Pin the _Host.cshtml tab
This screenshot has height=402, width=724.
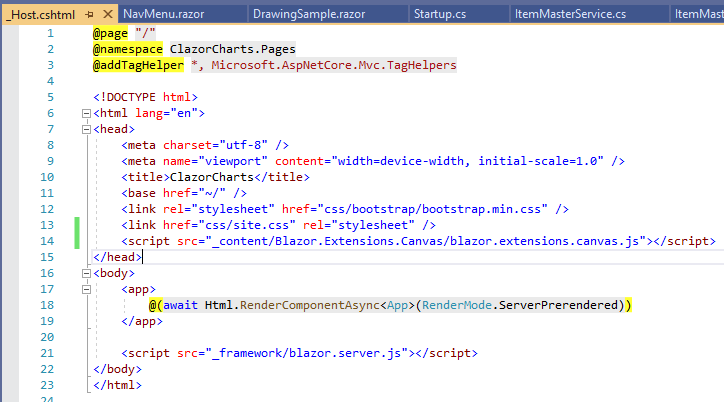pos(89,15)
